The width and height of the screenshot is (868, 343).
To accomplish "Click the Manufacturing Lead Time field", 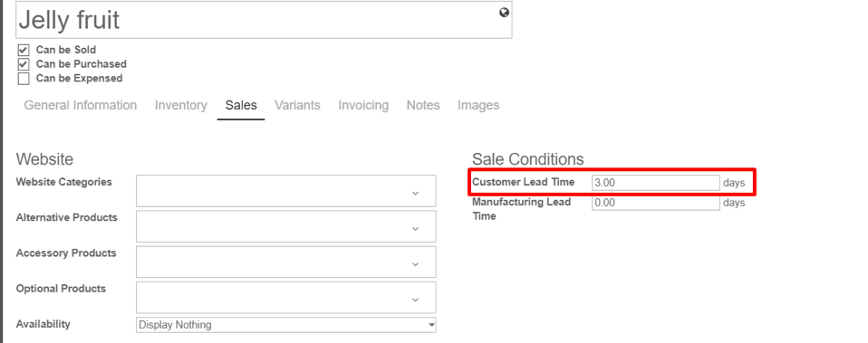I will point(655,203).
